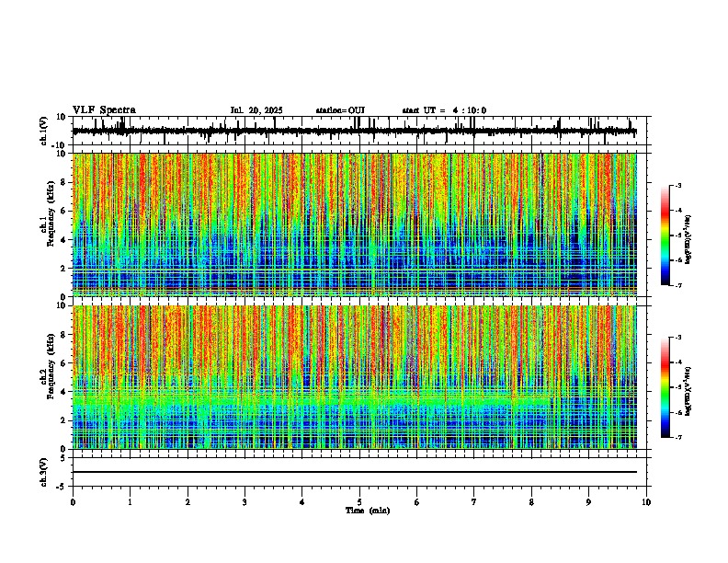Image resolution: width=728 pixels, height=563 pixels.
Task: Click the time axis tick label "7"
Action: pyautogui.click(x=474, y=502)
